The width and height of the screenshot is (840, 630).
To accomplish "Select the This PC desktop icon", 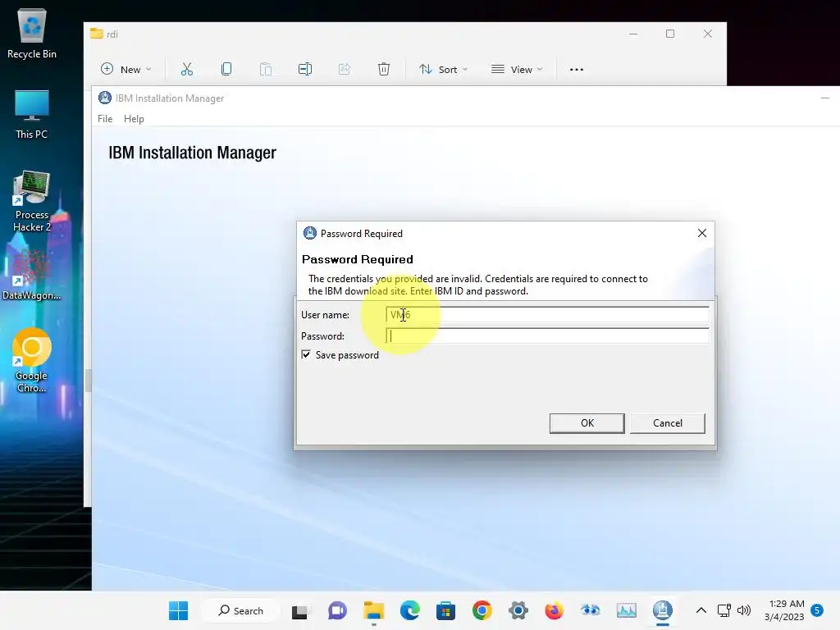I will (32, 115).
